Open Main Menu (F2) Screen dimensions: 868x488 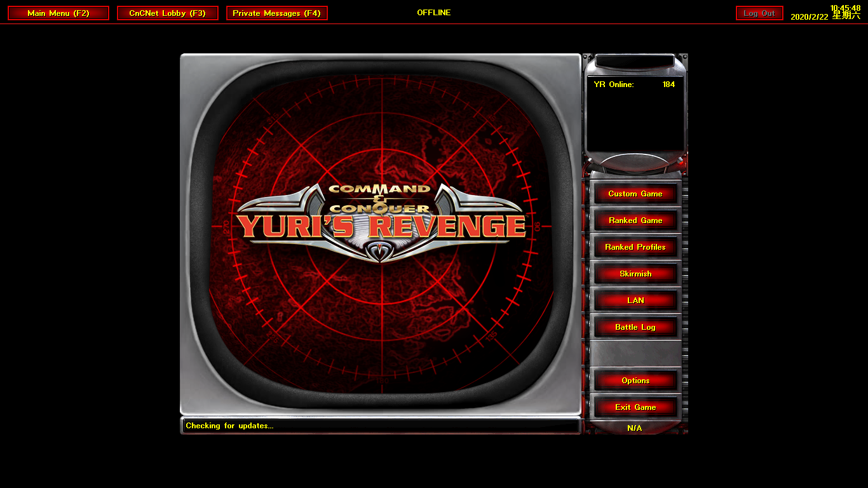click(58, 13)
